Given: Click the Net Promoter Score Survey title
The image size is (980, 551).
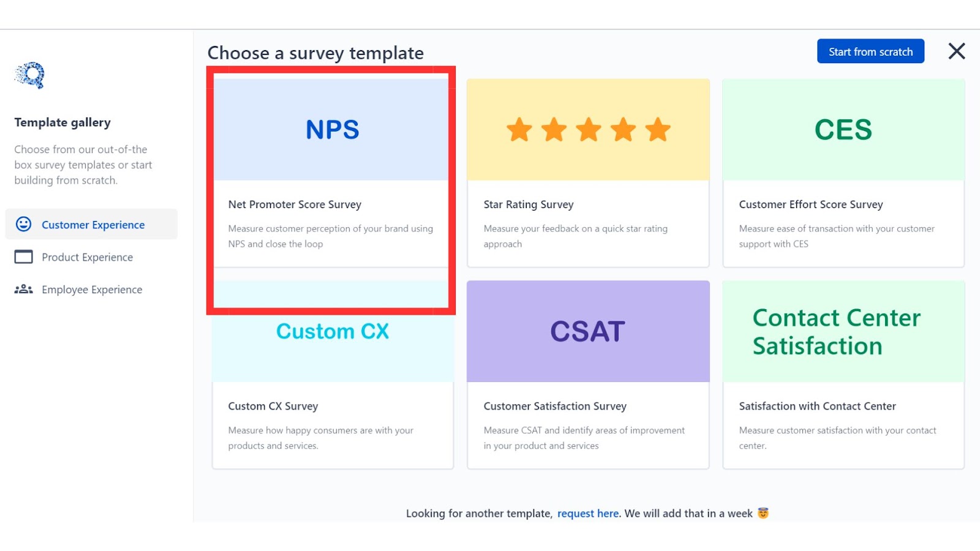Looking at the screenshot, I should (x=295, y=204).
